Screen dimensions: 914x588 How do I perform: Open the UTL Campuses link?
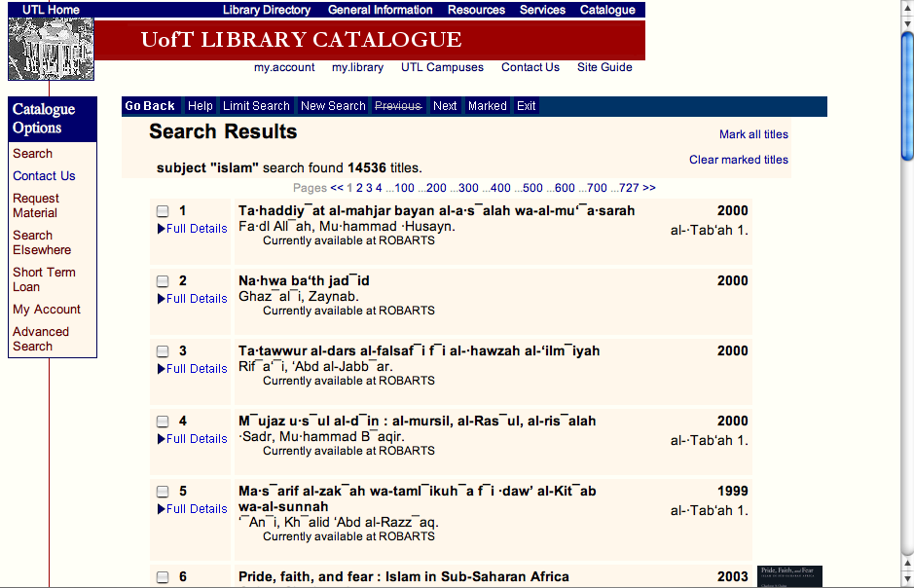click(442, 67)
